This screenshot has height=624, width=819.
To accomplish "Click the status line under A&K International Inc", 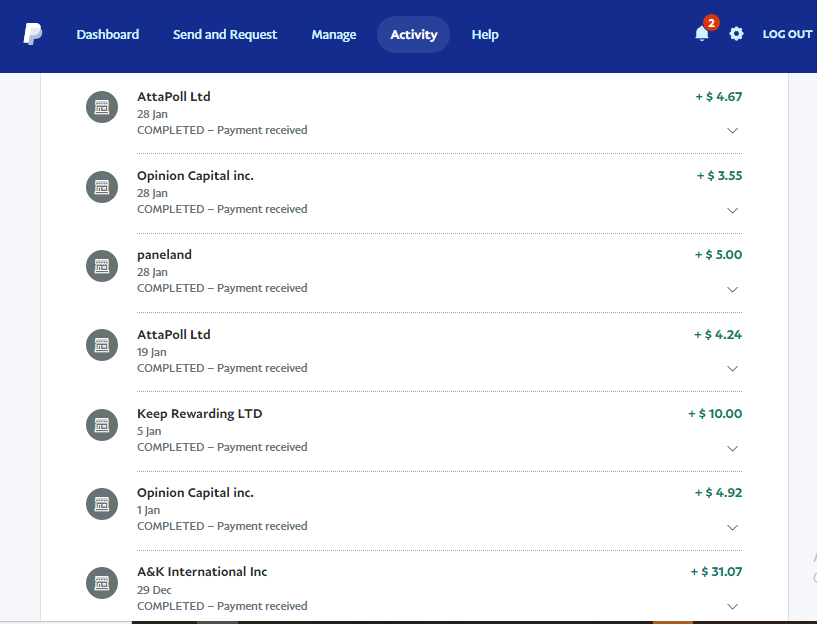I will pyautogui.click(x=222, y=606).
